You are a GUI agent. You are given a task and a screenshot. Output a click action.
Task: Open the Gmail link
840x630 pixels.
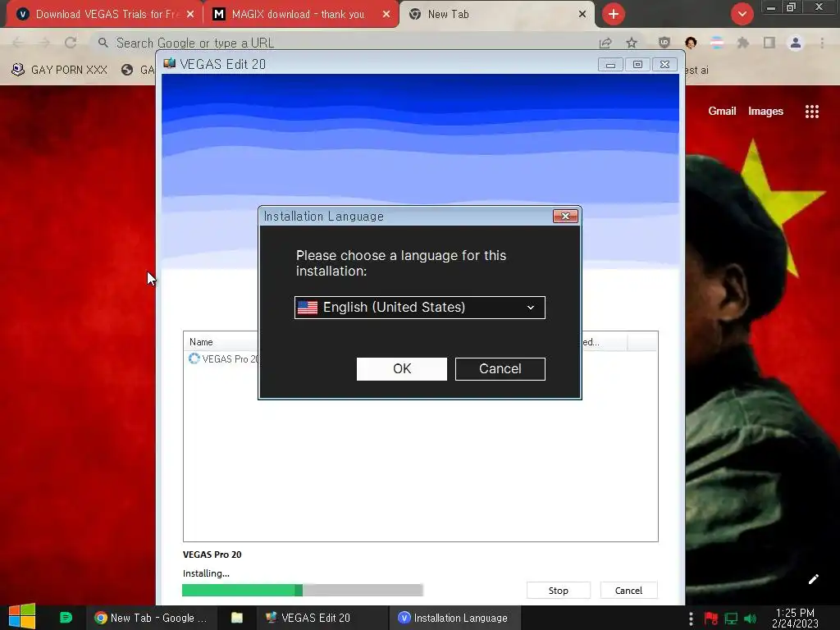(722, 111)
